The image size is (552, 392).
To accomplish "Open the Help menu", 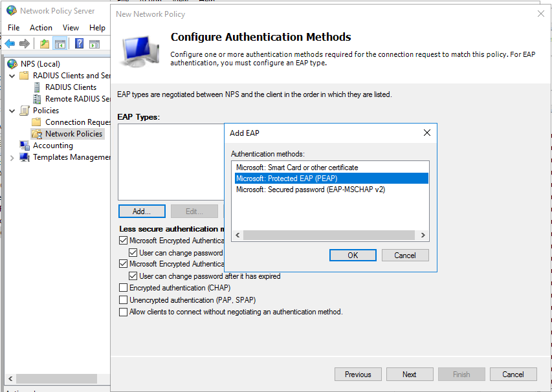I will tap(97, 28).
